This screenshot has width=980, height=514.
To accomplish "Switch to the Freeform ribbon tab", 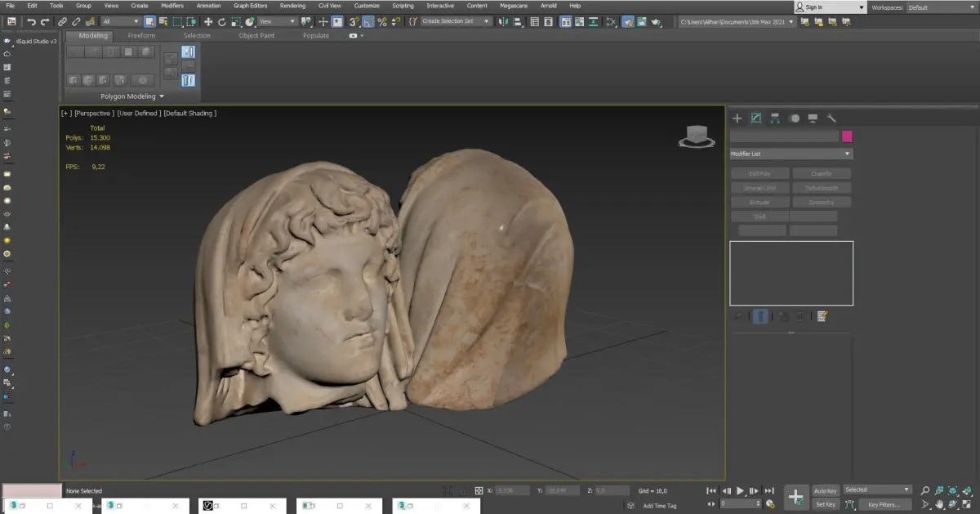I will (141, 36).
